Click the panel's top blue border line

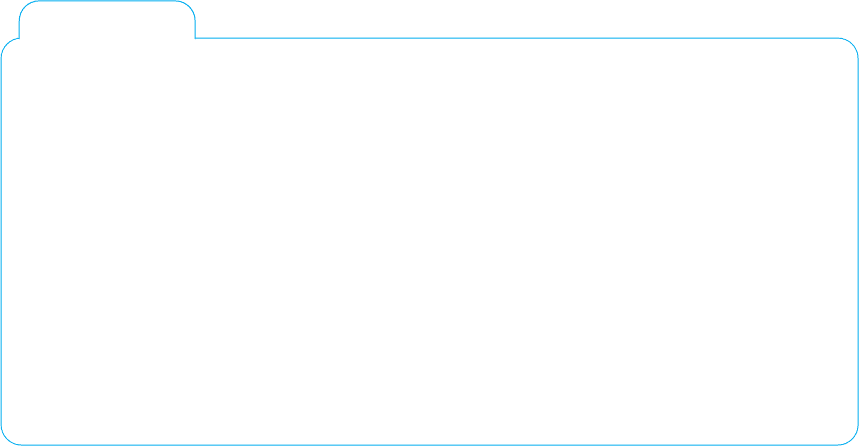(517, 38)
